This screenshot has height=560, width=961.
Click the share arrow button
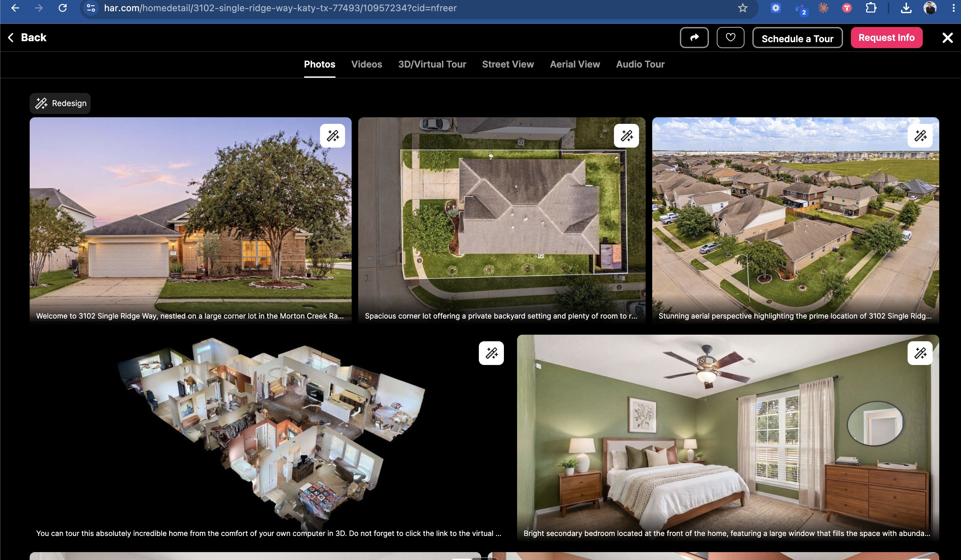(x=694, y=37)
